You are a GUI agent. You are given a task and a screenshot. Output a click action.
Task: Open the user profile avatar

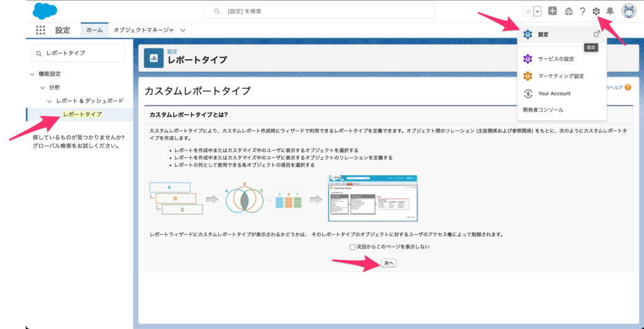[628, 11]
